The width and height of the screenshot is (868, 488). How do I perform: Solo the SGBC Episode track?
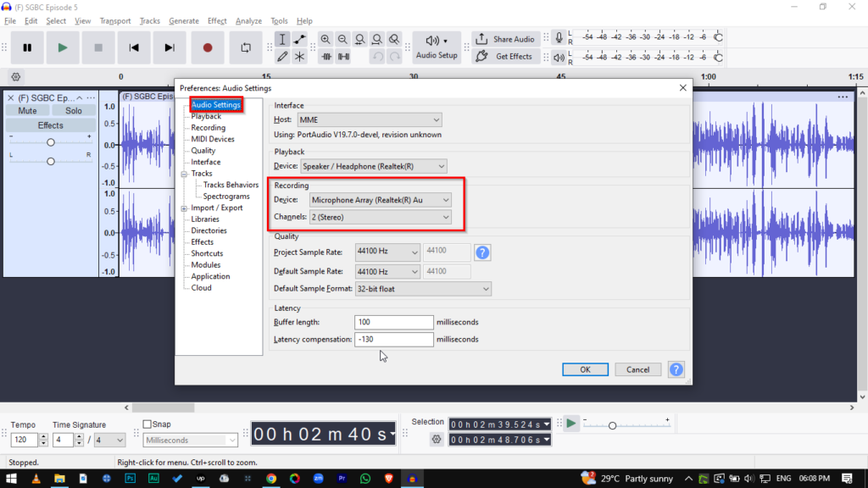coord(74,111)
